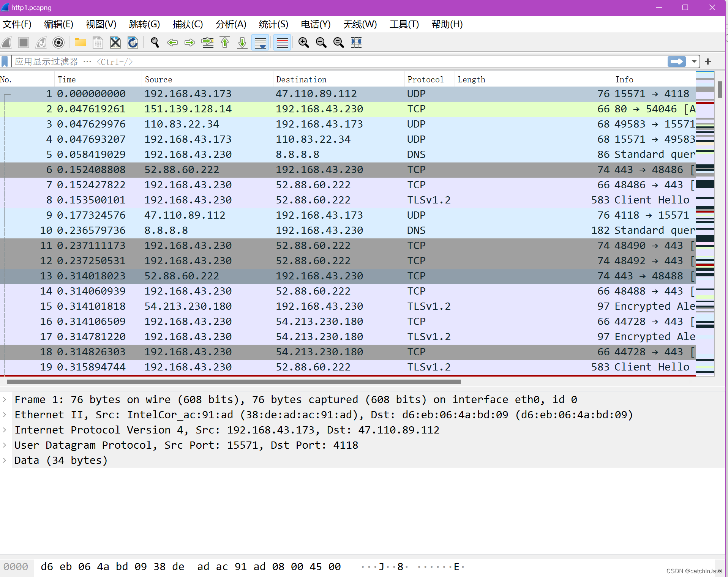Open the 分析(A) menu

point(231,24)
